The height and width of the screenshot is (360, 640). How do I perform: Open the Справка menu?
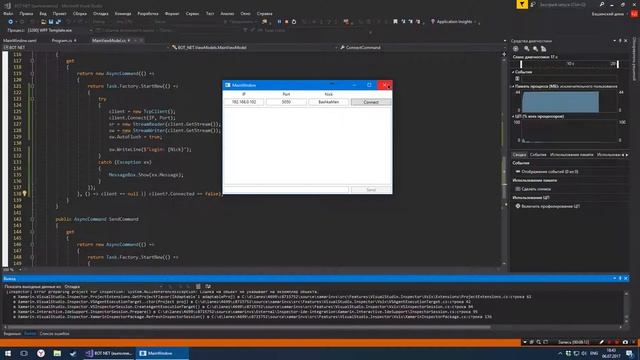tap(264, 13)
